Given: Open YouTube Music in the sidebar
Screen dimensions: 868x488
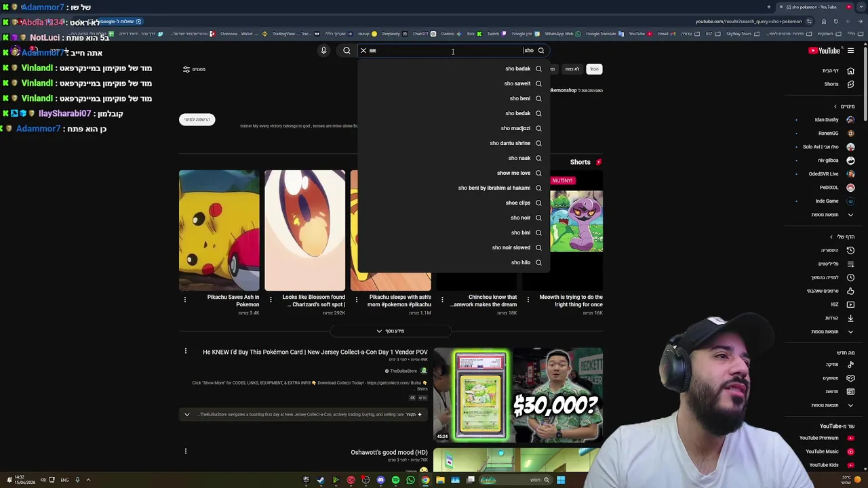Looking at the screenshot, I should pos(829,451).
